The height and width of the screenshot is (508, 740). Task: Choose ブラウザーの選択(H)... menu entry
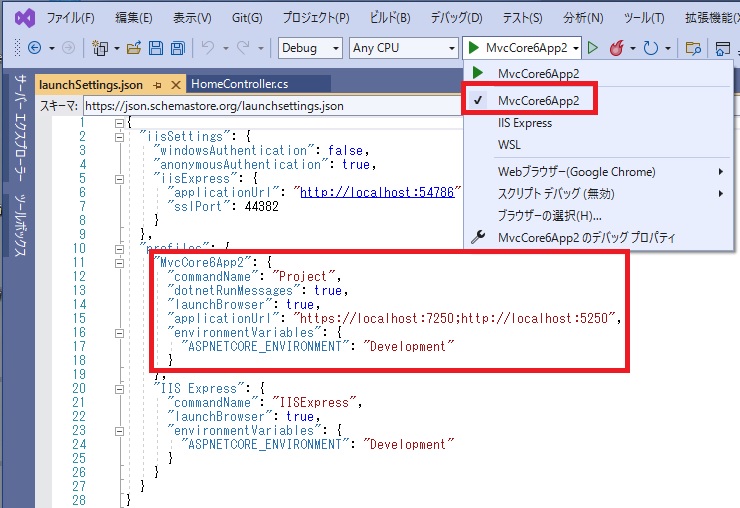coord(549,216)
